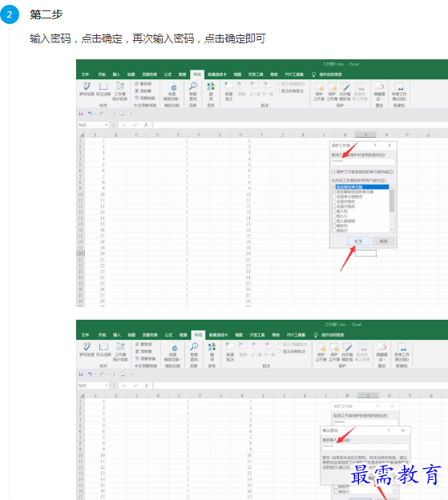Check 插入列 option in first screenshot dialog
This screenshot has width=448, height=500.
(x=334, y=211)
